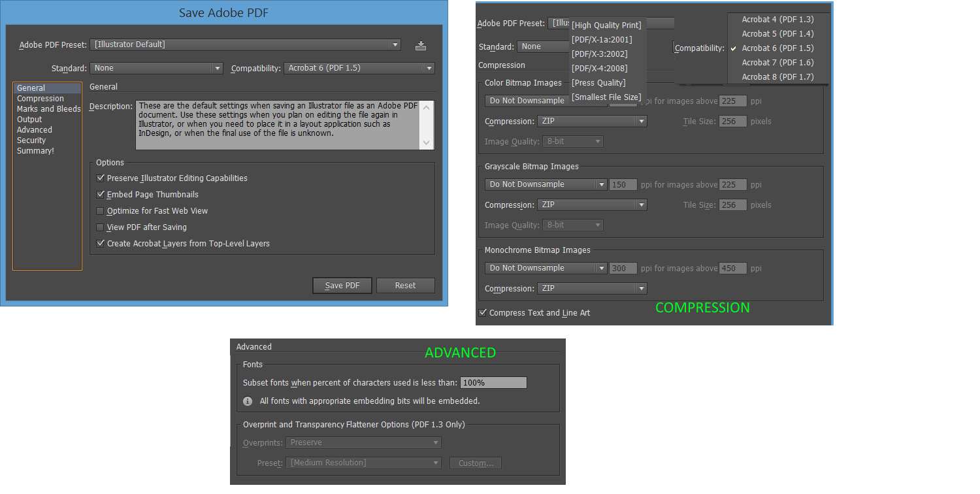The image size is (980, 494).
Task: Click Grayscale images above 225 ppi field
Action: (732, 184)
